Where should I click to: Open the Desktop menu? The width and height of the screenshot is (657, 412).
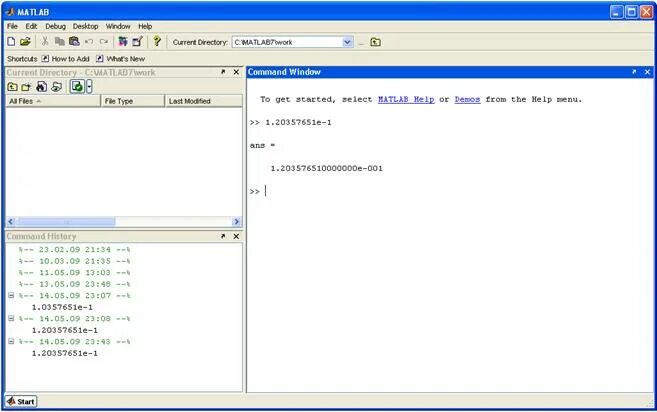point(85,26)
